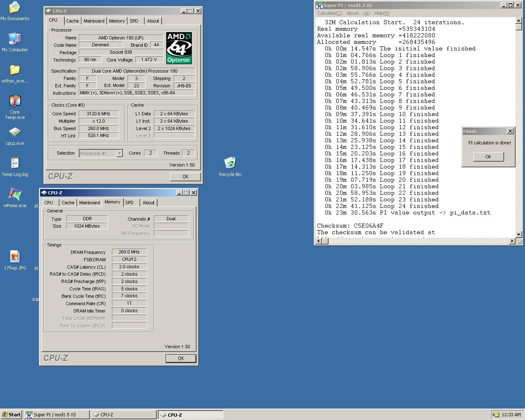Image resolution: width=525 pixels, height=420 pixels.
Task: Switch to second CPU-Z taskbar button
Action: [191, 415]
